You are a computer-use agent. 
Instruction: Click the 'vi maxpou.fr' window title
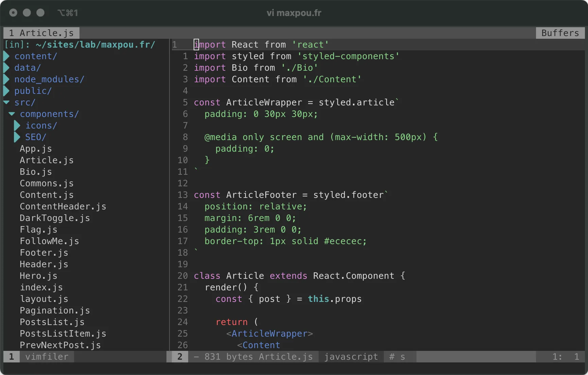(x=294, y=13)
